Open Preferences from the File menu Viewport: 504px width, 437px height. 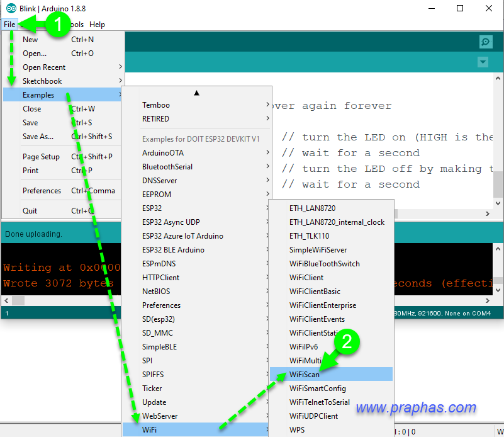pyautogui.click(x=62, y=191)
